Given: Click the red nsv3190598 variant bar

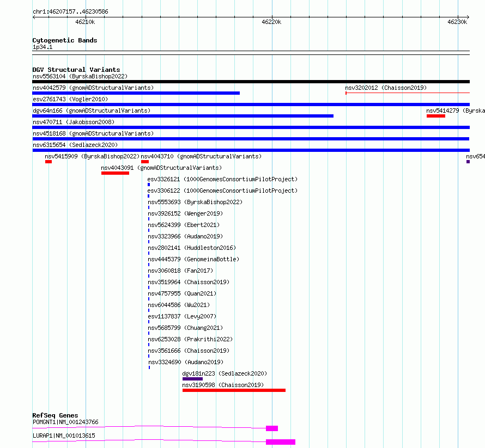Looking at the screenshot, I should [234, 390].
